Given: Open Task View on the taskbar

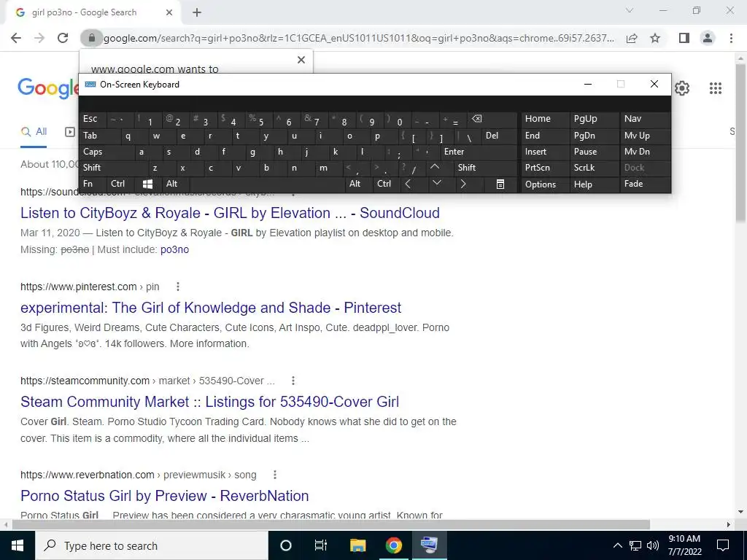Looking at the screenshot, I should point(321,545).
